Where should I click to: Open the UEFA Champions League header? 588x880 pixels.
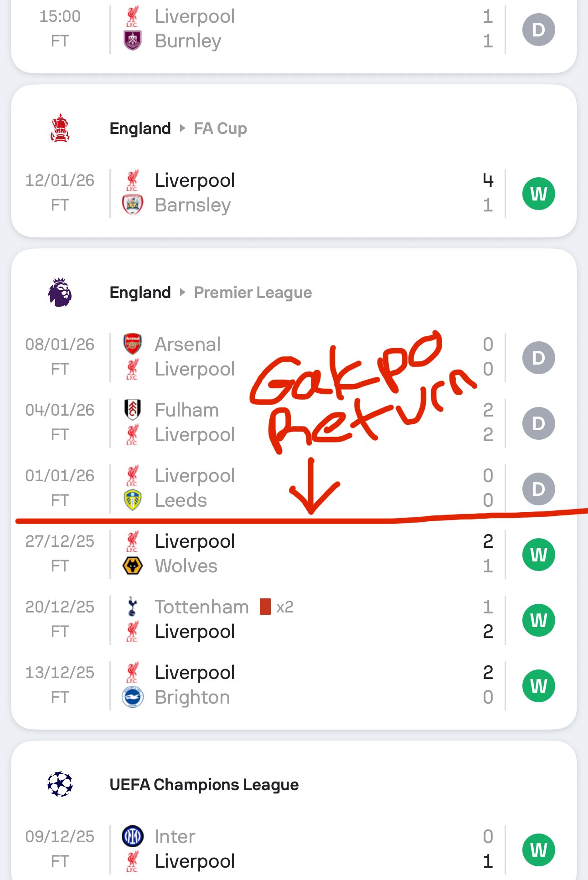click(204, 784)
